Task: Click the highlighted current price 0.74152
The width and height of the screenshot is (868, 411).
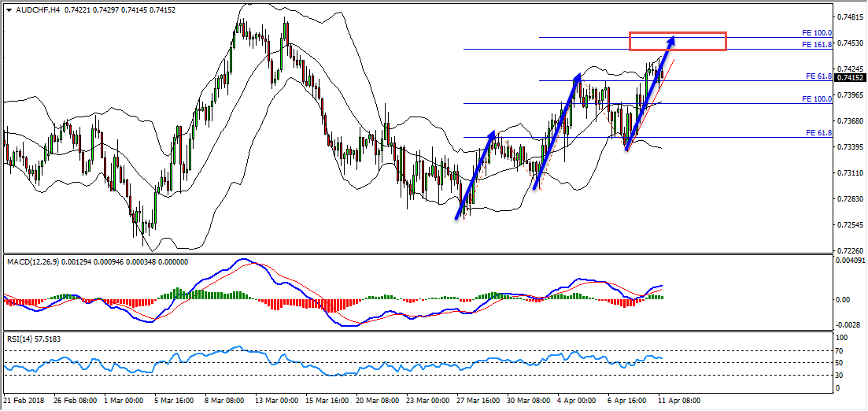Action: click(x=850, y=78)
